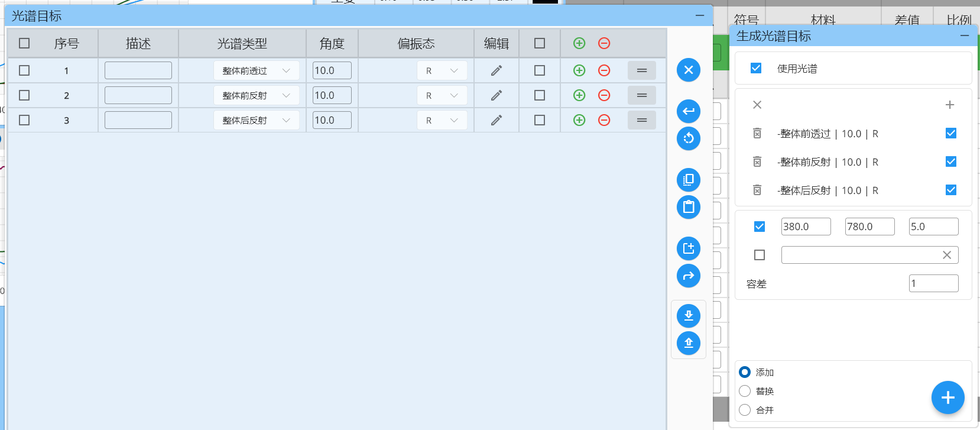
Task: Delete the 整体前透过 spectrum entry with trash icon
Action: click(757, 134)
